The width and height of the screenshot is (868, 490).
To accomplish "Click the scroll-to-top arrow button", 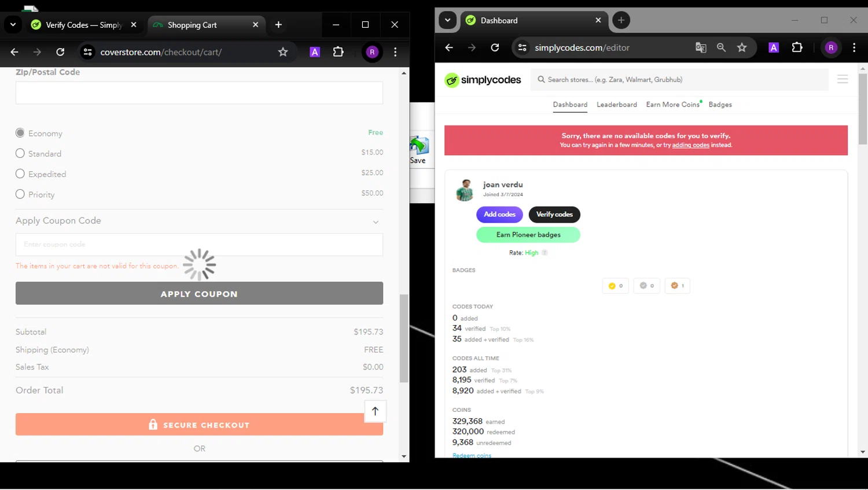I will point(375,411).
